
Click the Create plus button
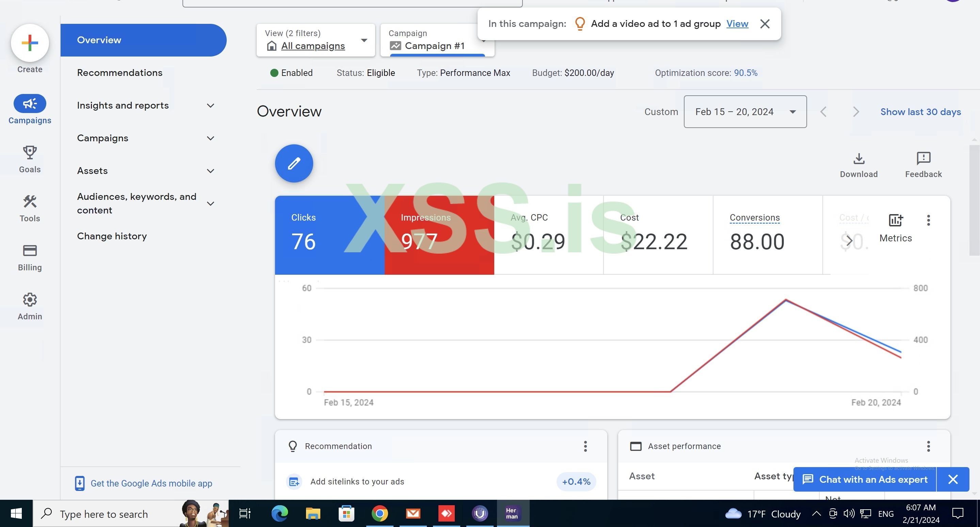(x=30, y=43)
